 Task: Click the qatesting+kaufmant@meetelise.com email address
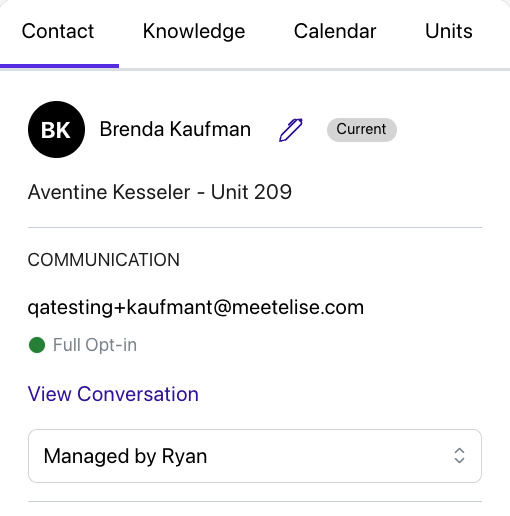tap(196, 307)
